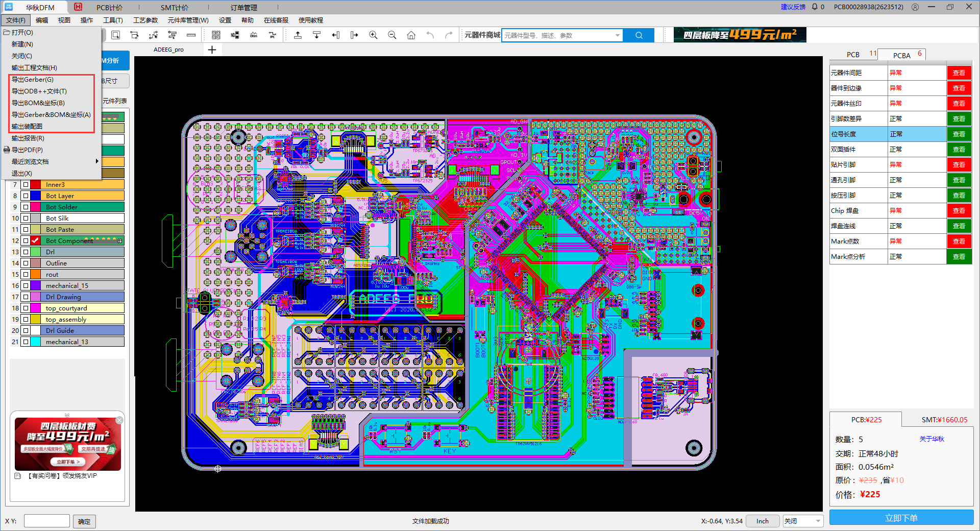Click the red H logo icon in title bar
Image resolution: width=980 pixels, height=531 pixels.
[78, 7]
